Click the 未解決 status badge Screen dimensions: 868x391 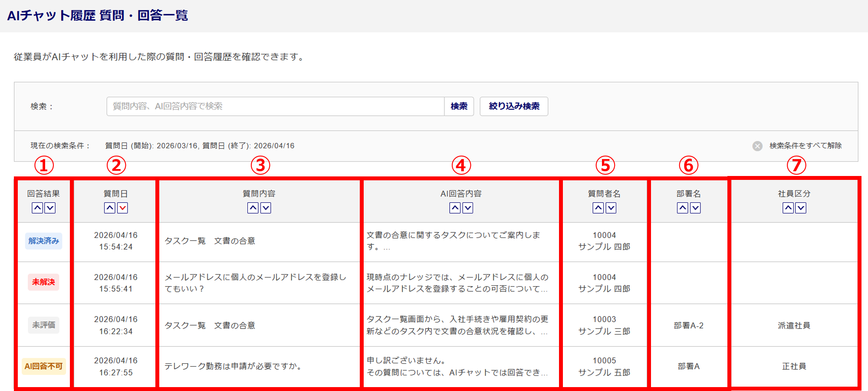(43, 282)
